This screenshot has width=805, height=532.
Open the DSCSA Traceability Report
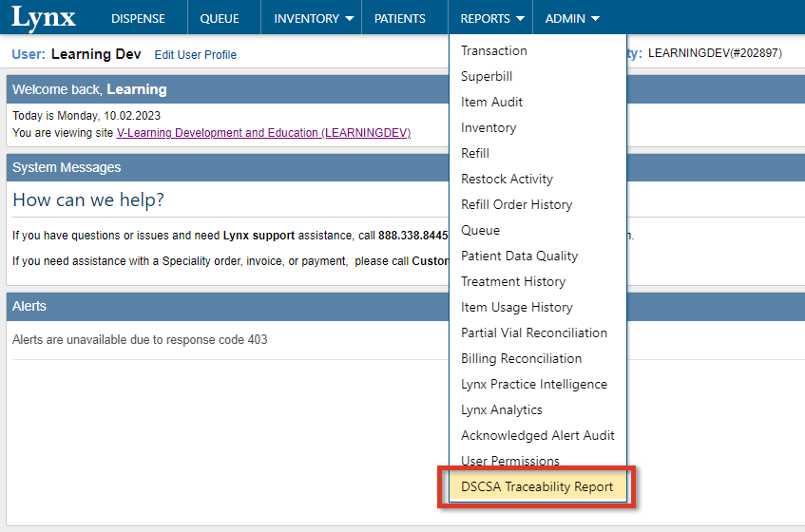coord(537,487)
